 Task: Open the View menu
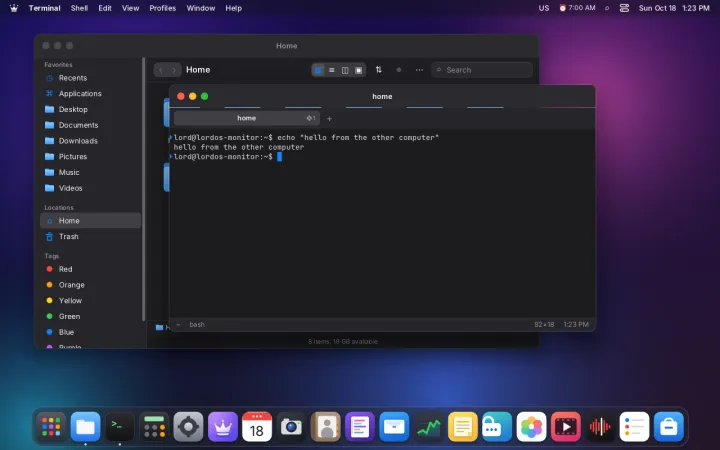pyautogui.click(x=130, y=8)
